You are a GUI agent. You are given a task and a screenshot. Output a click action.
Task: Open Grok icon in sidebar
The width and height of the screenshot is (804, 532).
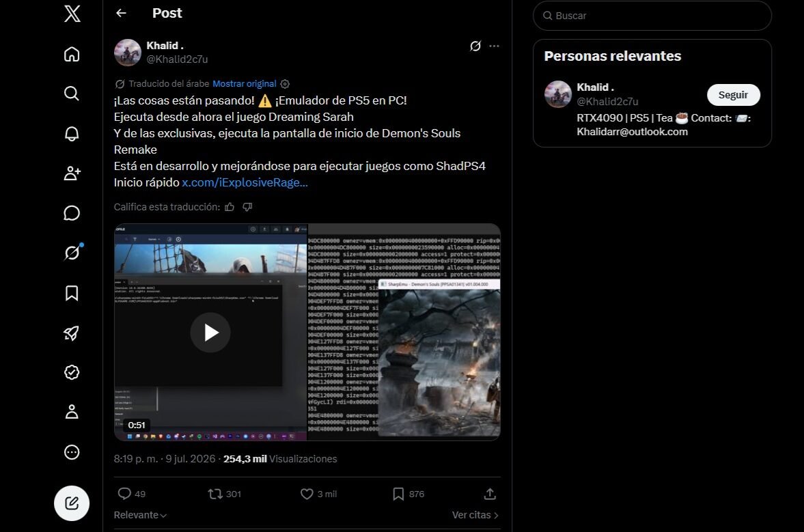click(x=73, y=252)
